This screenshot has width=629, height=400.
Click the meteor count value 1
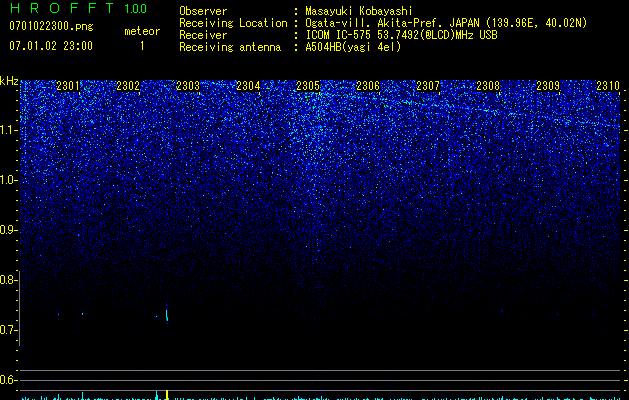point(142,46)
